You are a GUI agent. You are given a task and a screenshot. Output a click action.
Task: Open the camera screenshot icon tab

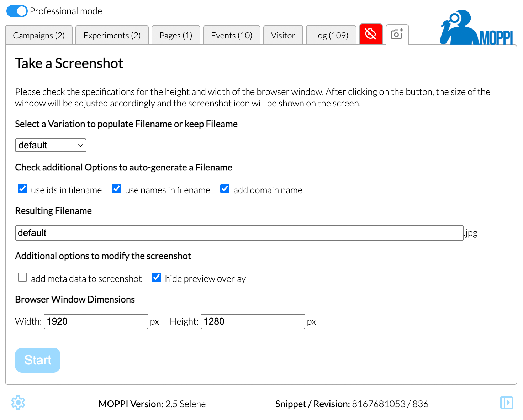[x=397, y=35]
